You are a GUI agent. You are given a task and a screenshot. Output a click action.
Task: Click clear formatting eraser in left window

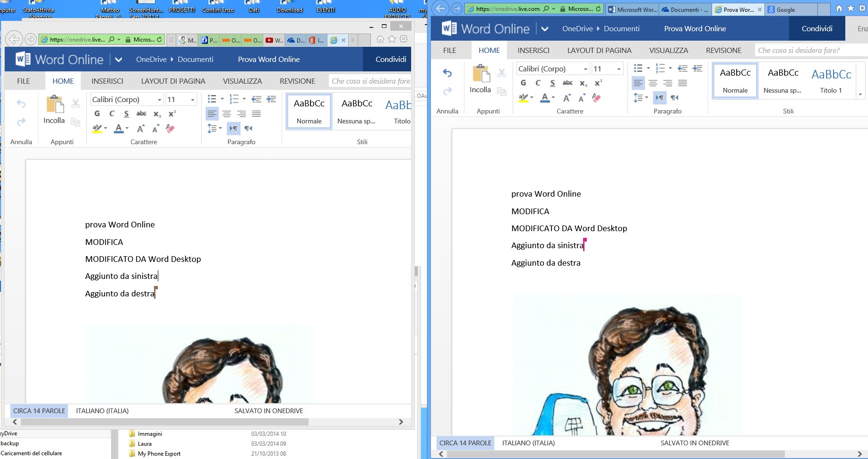tap(170, 129)
